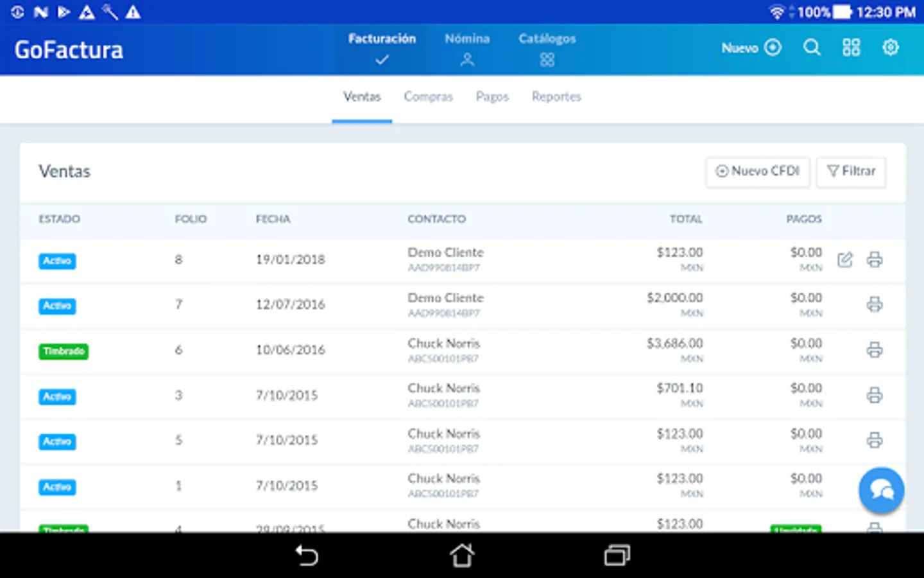Select Demo Cliente in the 19/01/2018 row
The width and height of the screenshot is (924, 578).
tap(446, 252)
